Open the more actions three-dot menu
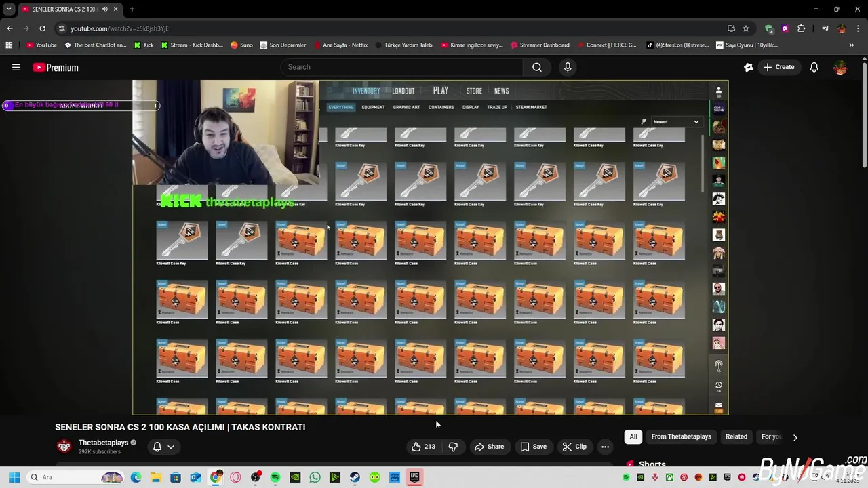Screen dimensions: 868x488 click(x=605, y=447)
